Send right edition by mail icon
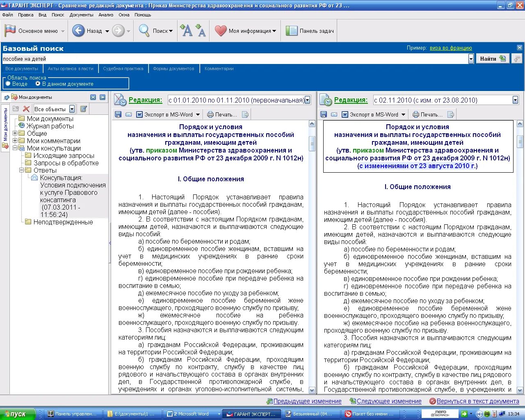 click(334, 114)
